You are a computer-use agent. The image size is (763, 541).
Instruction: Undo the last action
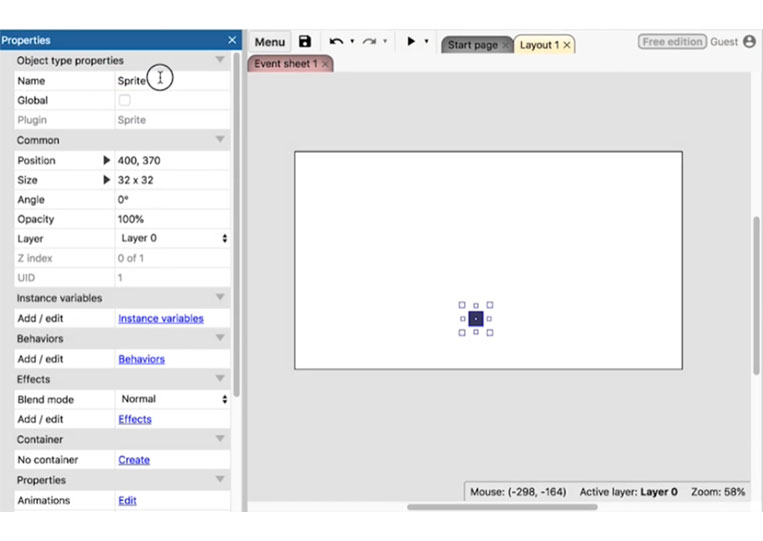tap(336, 42)
